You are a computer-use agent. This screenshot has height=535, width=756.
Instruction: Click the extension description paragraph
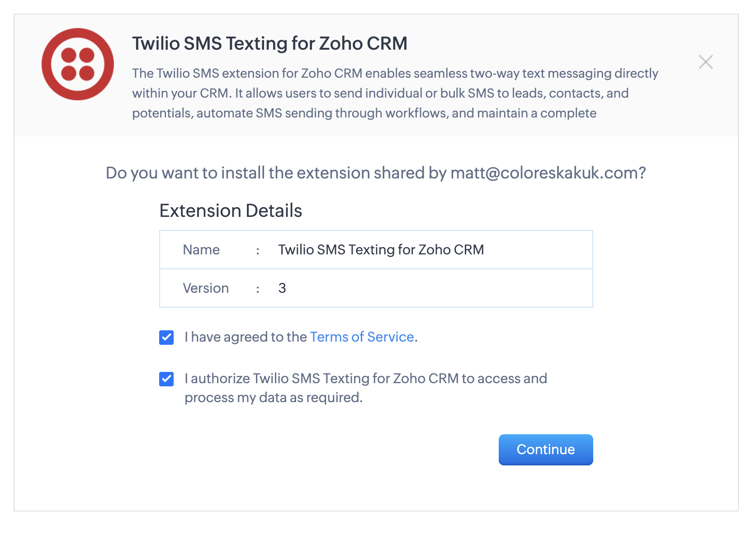[394, 93]
